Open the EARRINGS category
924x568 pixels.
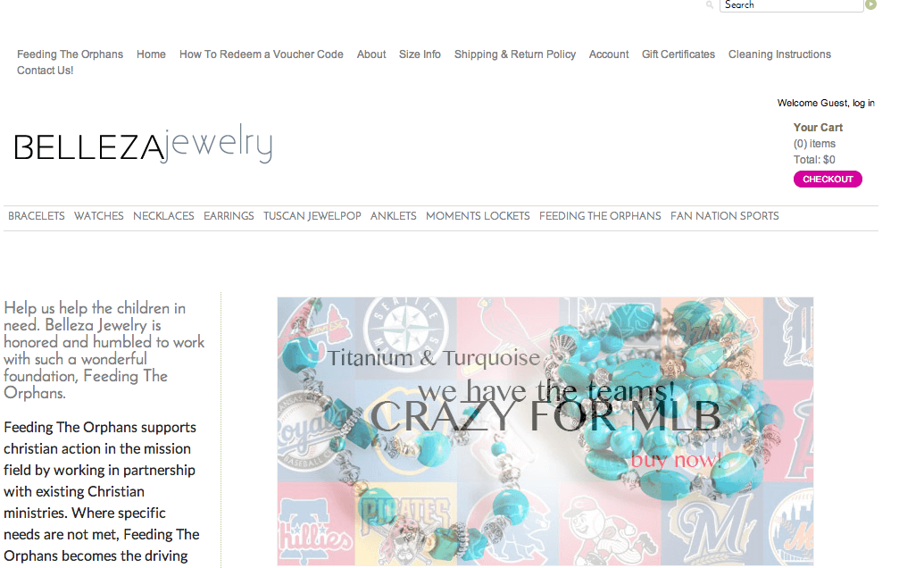[229, 216]
